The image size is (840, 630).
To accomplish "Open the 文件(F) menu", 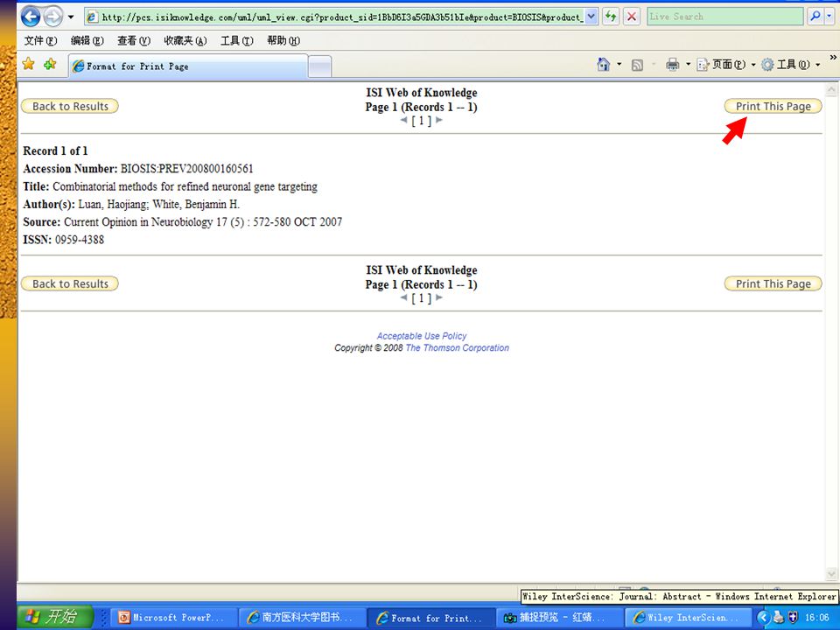I will (40, 41).
